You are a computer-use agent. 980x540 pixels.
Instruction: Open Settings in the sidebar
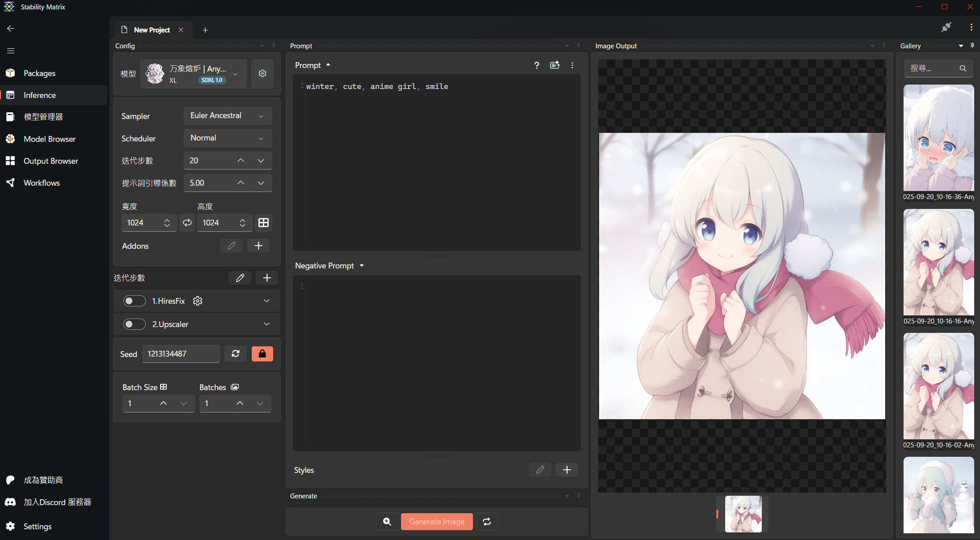coord(38,527)
